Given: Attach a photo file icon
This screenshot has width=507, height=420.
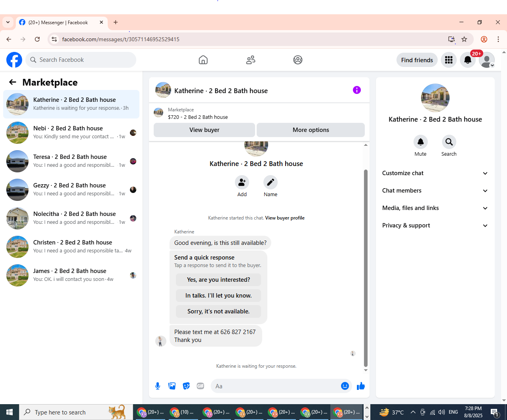Looking at the screenshot, I should click(172, 386).
